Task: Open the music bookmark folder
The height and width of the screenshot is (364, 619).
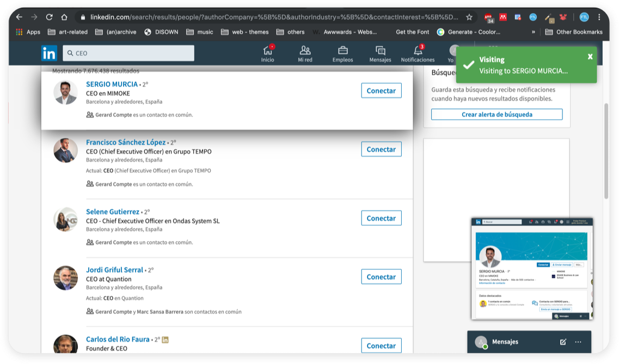Action: [x=199, y=32]
